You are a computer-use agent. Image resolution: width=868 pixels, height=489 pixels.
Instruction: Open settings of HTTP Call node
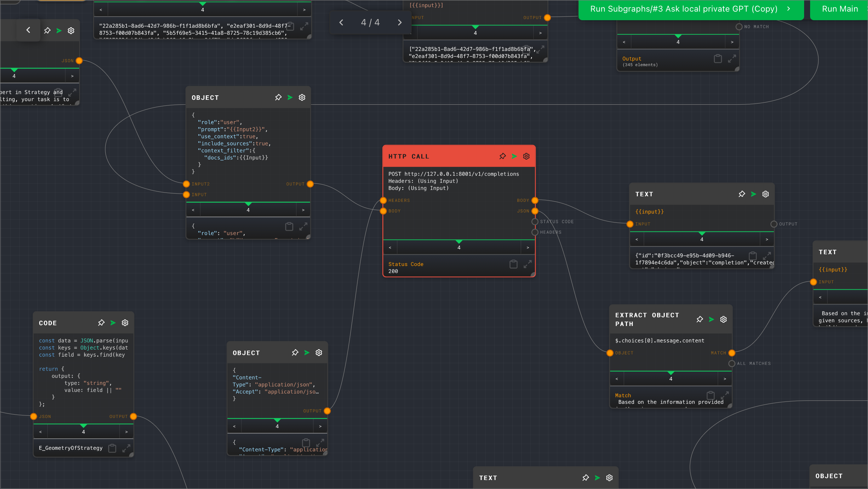[527, 156]
